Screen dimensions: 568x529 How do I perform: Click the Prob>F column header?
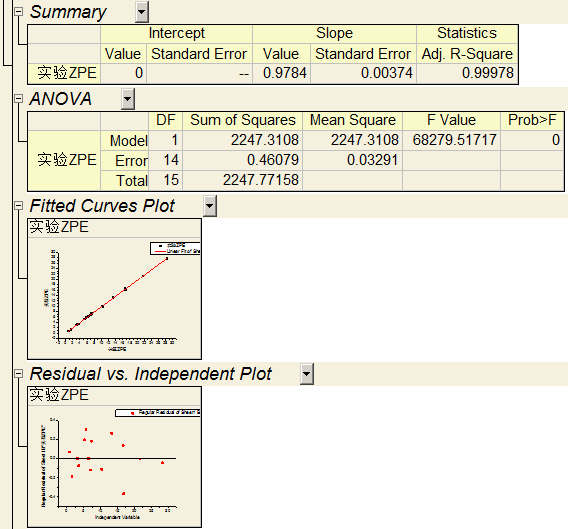(x=532, y=120)
